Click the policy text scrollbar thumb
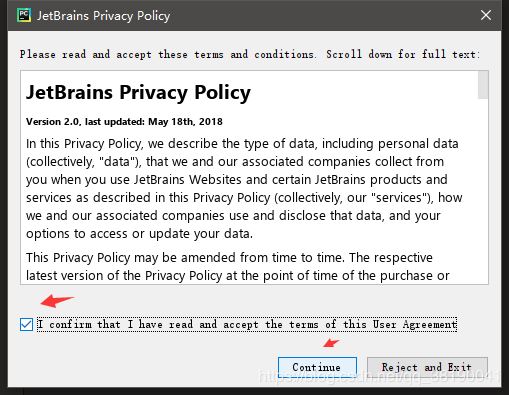The image size is (509, 395). pyautogui.click(x=483, y=85)
